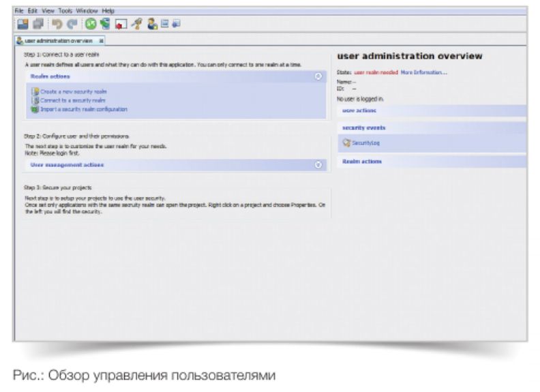Open the Tools menu
Viewport: 540px width, 392px height.
pos(66,11)
